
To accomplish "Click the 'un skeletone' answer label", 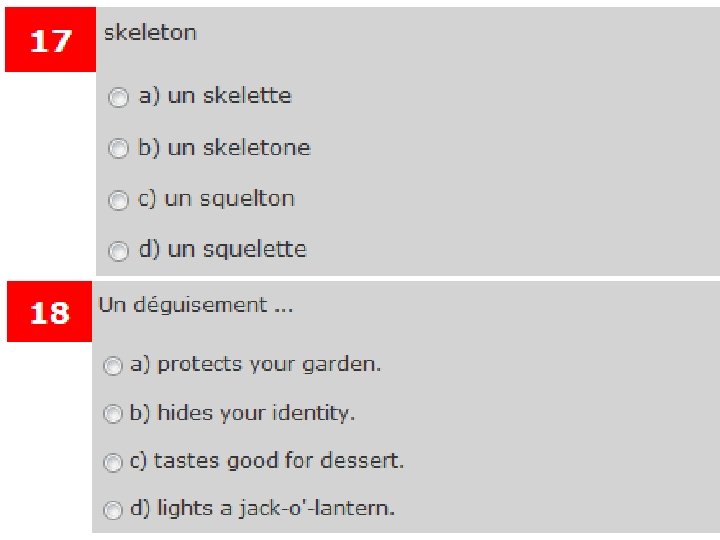I will pyautogui.click(x=239, y=148).
